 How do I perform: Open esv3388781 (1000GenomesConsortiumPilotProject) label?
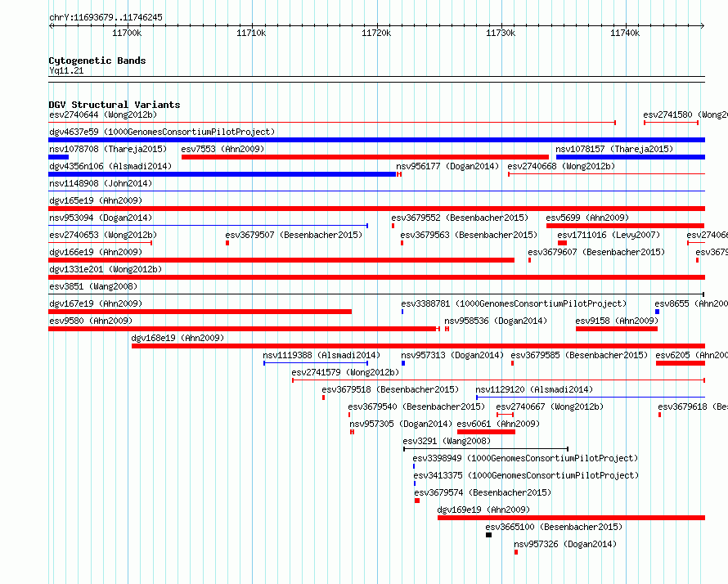click(x=514, y=303)
